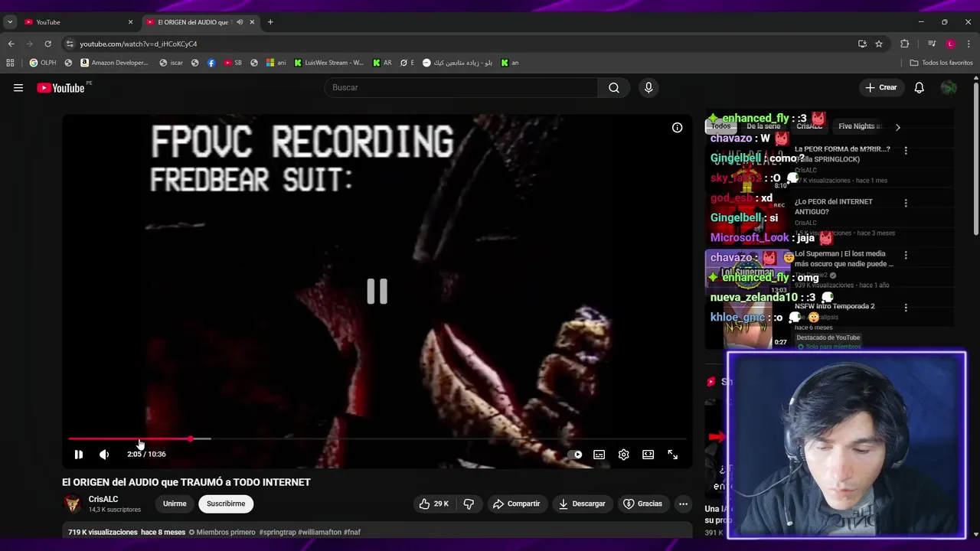The width and height of the screenshot is (980, 551).
Task: Toggle subtitles in the player
Action: coord(599,455)
